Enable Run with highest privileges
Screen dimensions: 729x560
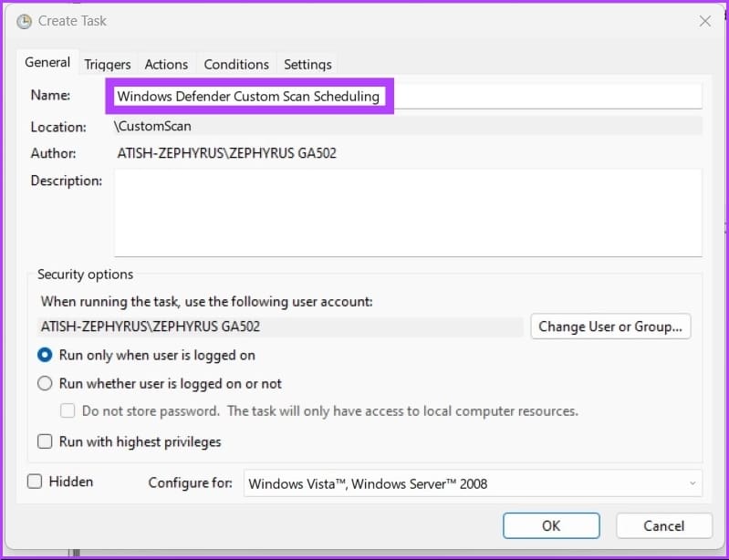[x=45, y=441]
